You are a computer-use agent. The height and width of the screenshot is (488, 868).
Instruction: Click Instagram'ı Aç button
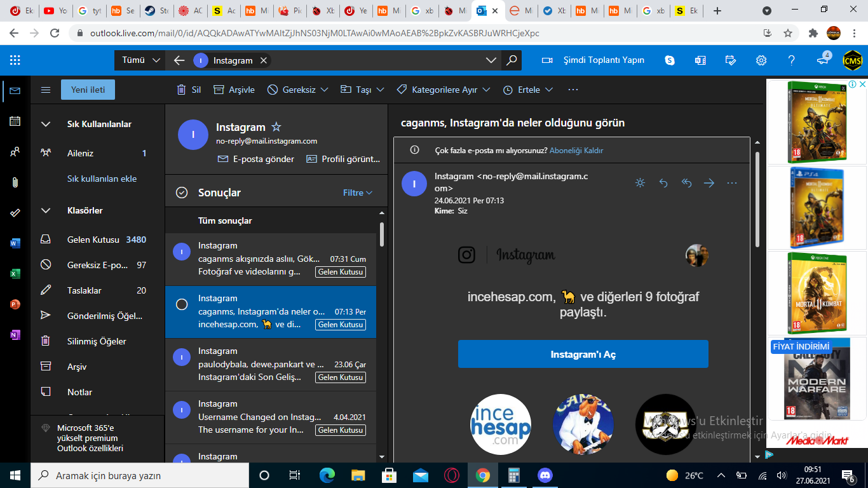[583, 354]
